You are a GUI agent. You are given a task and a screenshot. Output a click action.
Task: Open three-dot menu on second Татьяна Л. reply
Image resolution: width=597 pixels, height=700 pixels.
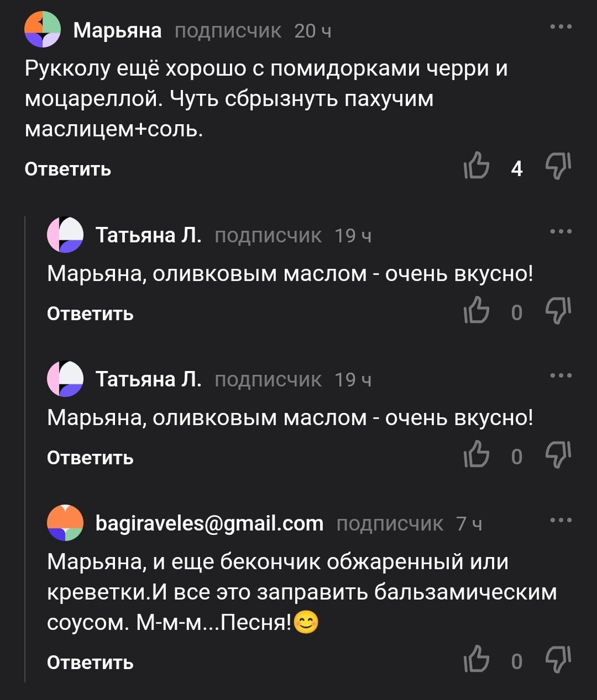pos(561,376)
